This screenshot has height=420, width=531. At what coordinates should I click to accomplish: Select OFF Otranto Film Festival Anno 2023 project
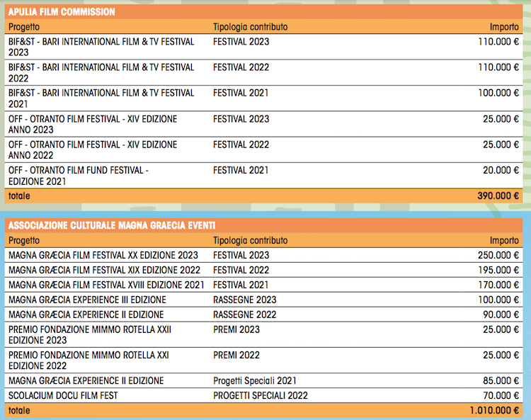tap(93, 125)
